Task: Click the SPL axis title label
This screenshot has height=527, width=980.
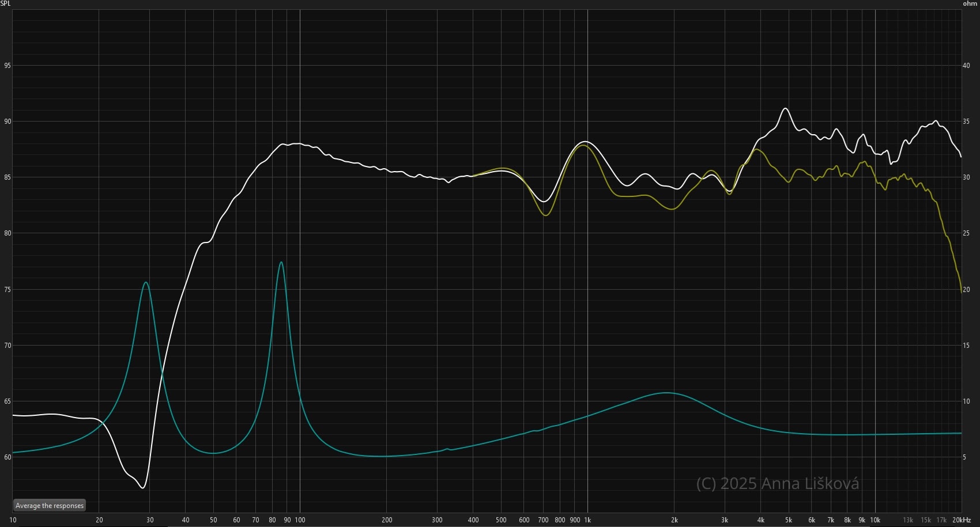Action: coord(5,3)
